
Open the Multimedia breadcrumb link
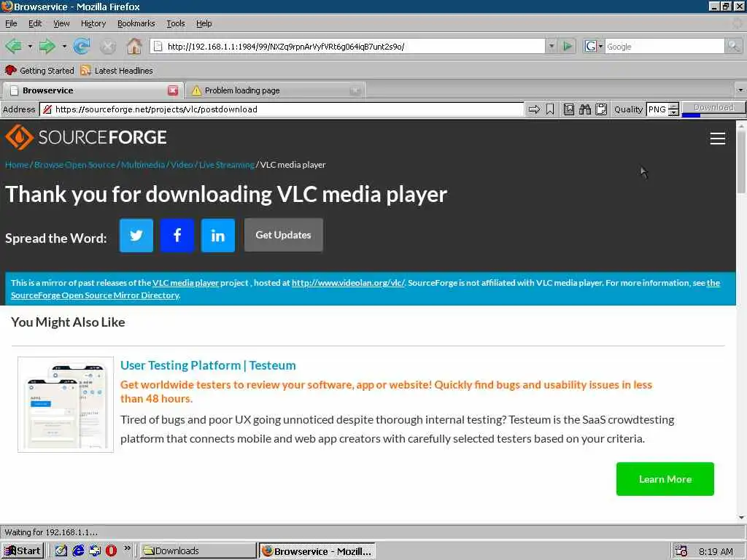click(143, 165)
